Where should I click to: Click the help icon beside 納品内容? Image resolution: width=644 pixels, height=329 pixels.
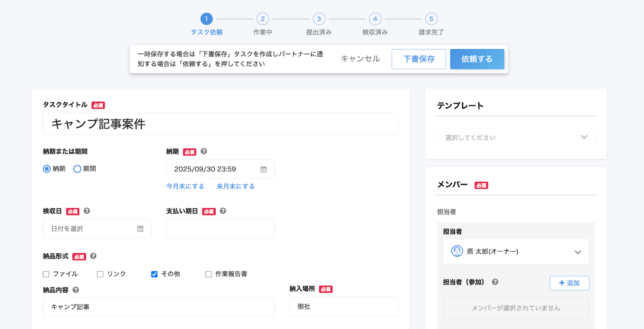click(x=75, y=289)
